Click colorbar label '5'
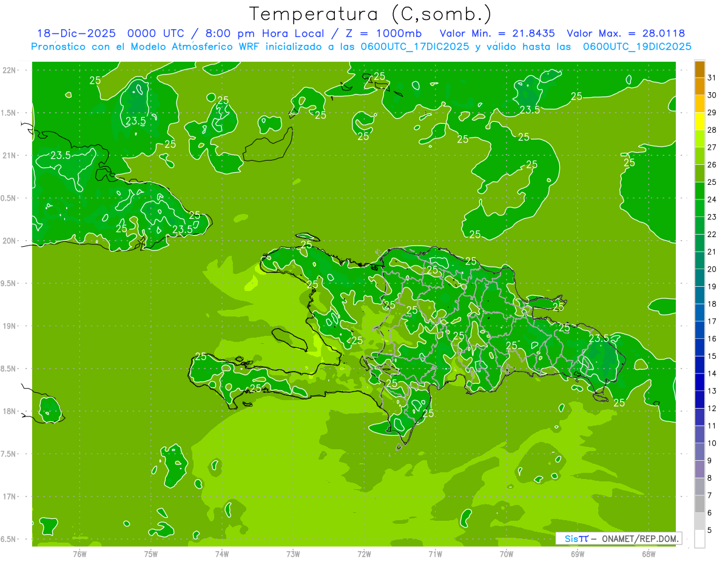This screenshot has height=562, width=728. pos(710,530)
